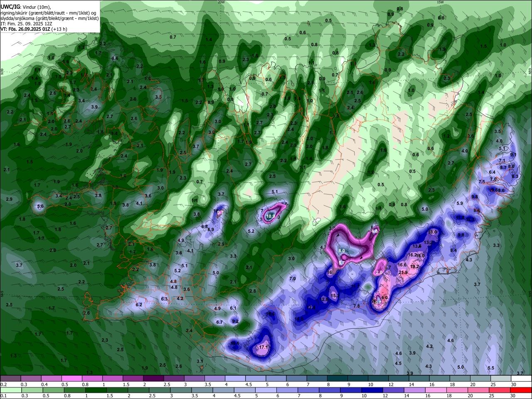This screenshot has height=399, width=532.
Task: Click the '7.8' value near the south coast
Action: 357,306
